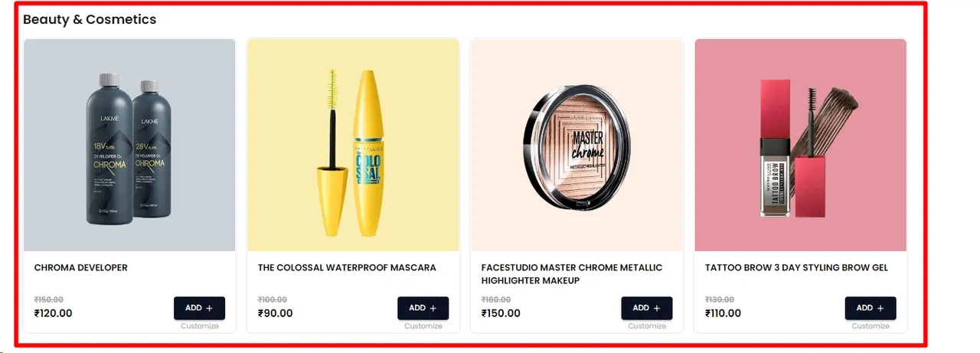Image resolution: width=980 pixels, height=353 pixels.
Task: View Master Chrome highlighter compact image
Action: (577, 145)
